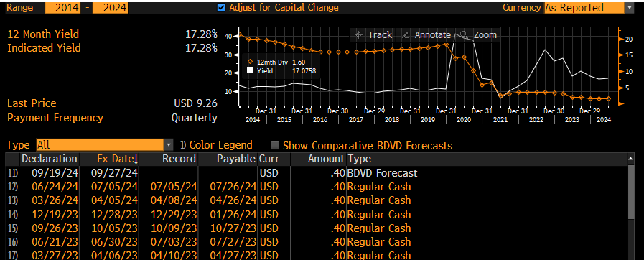Click the Annotate chart button label
This screenshot has width=644, height=260.
point(432,35)
